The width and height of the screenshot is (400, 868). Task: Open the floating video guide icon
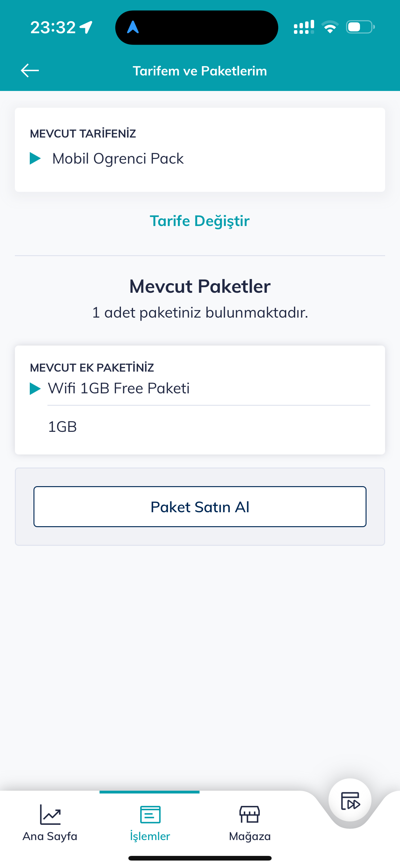(350, 801)
